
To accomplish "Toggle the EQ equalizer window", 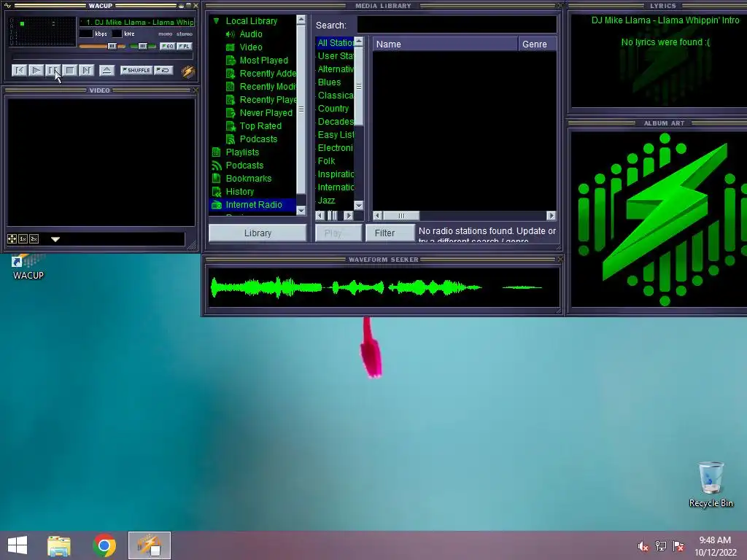I will (x=167, y=46).
